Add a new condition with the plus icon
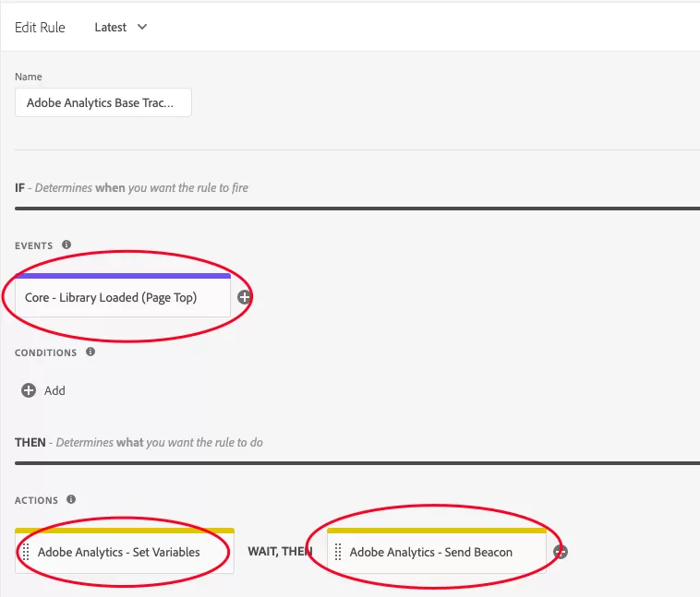This screenshot has width=700, height=597. tap(29, 390)
